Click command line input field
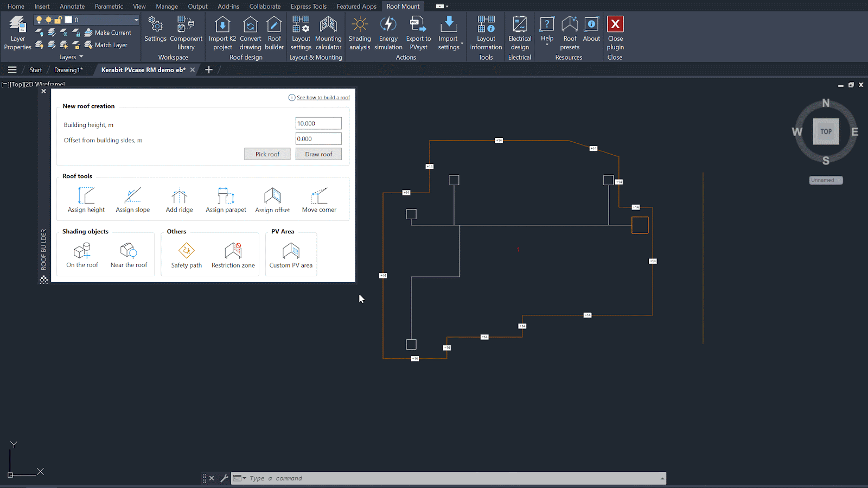Image resolution: width=868 pixels, height=488 pixels. click(x=453, y=478)
